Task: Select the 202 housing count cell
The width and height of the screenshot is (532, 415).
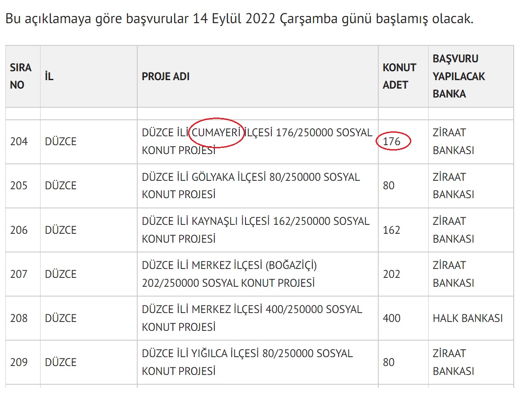Action: pyautogui.click(x=392, y=274)
